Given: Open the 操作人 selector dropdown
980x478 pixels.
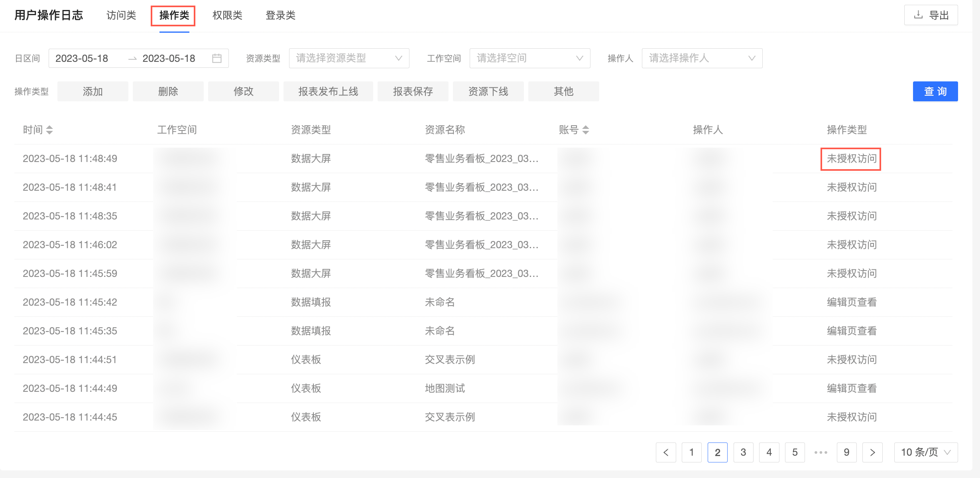Looking at the screenshot, I should point(702,58).
